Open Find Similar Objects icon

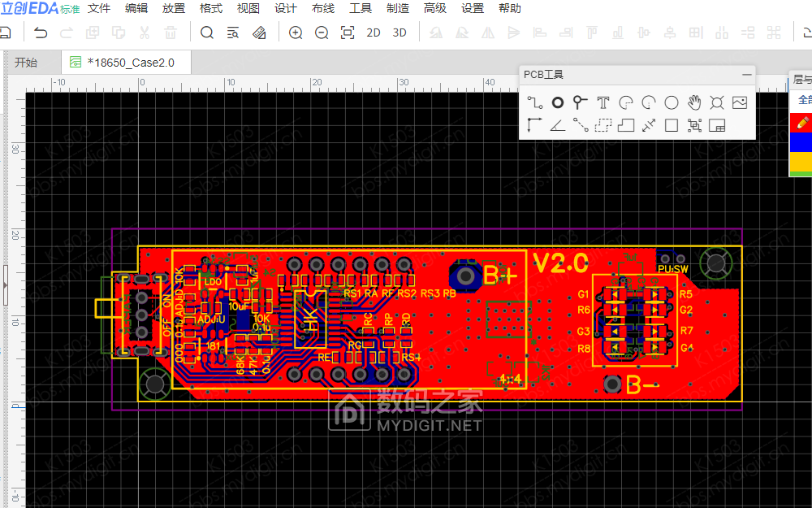233,33
